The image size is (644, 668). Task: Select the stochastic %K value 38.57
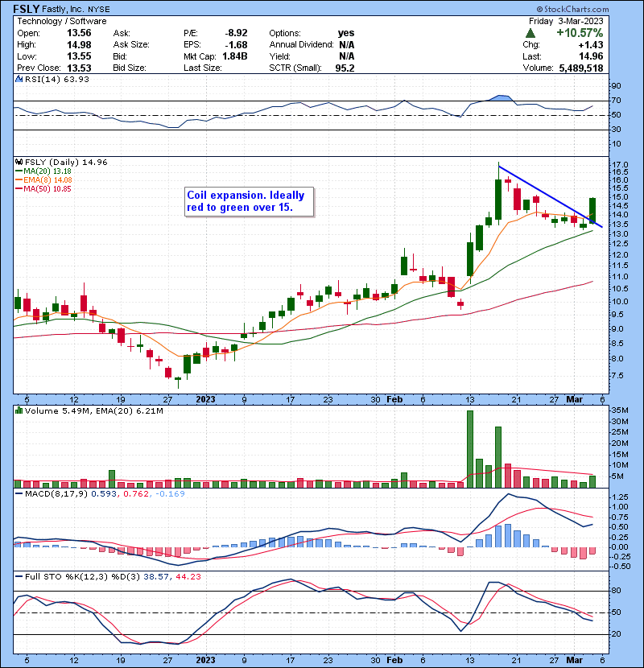155,577
